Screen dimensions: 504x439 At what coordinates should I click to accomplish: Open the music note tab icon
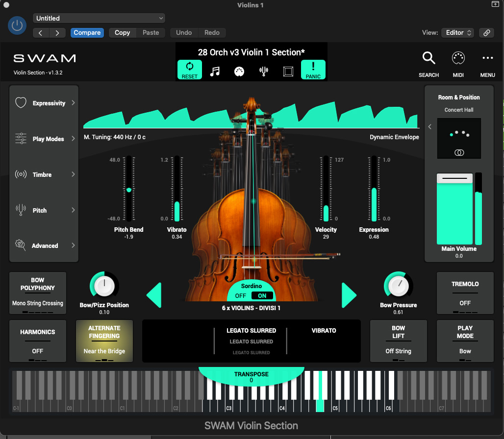coord(215,72)
